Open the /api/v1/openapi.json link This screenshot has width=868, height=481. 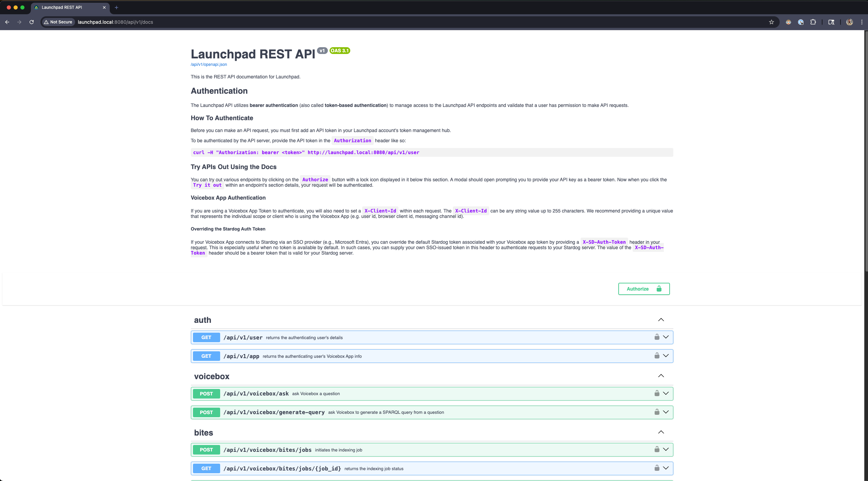(x=209, y=64)
